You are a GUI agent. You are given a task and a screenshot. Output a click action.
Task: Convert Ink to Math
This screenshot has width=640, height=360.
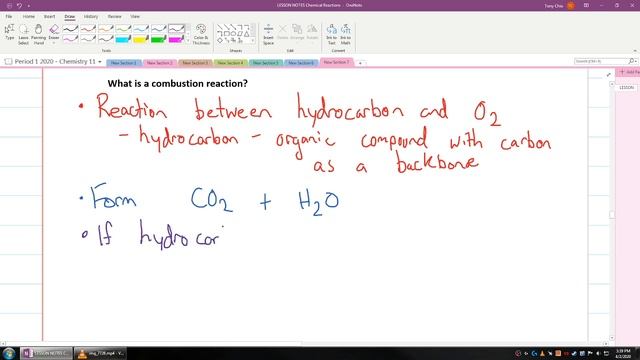pyautogui.click(x=345, y=34)
